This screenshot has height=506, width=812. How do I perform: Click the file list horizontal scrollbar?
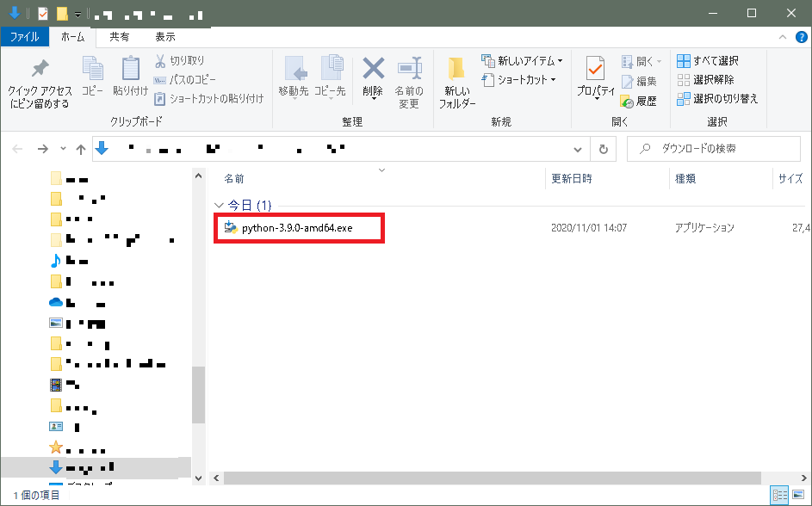(x=493, y=478)
